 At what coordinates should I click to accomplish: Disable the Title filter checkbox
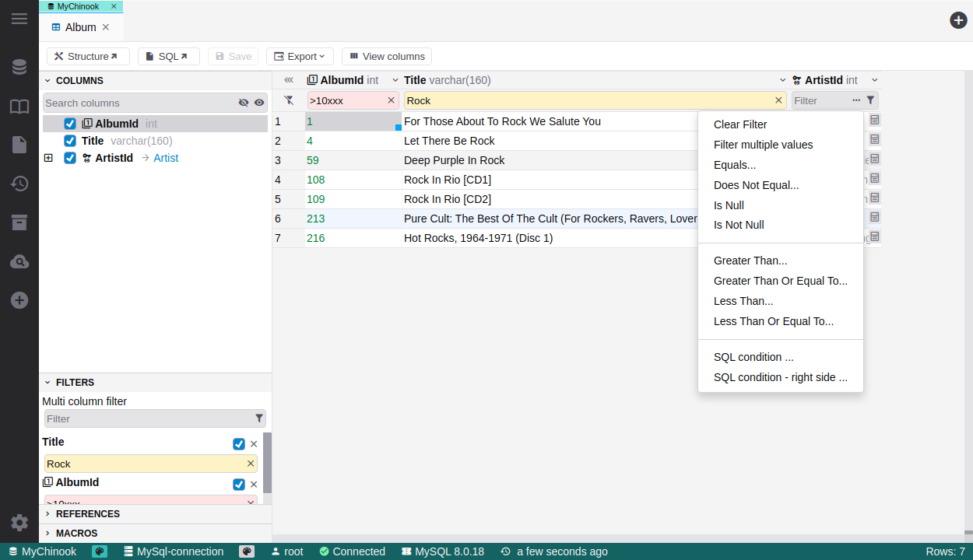[x=239, y=444]
